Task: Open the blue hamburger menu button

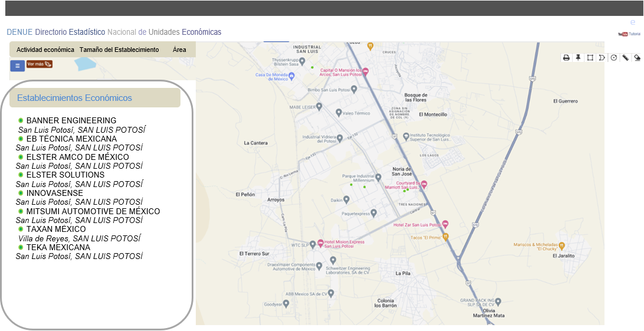Action: [18, 65]
